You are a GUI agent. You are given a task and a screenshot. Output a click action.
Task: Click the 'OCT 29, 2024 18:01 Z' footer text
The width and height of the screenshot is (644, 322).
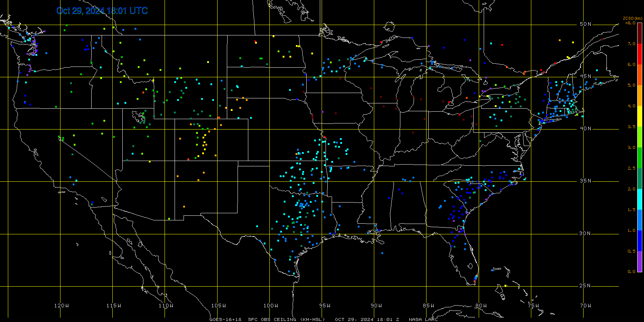click(367, 319)
